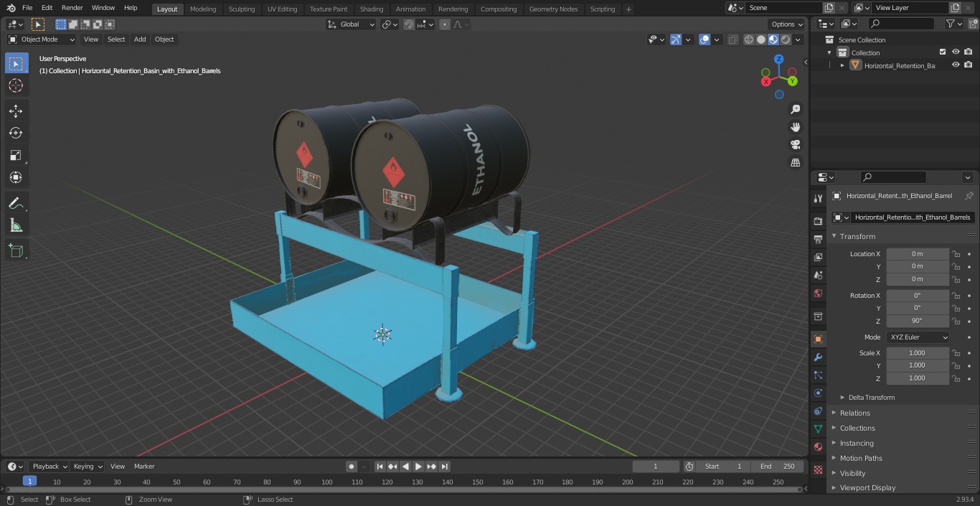The height and width of the screenshot is (506, 980).
Task: Switch to the Modeling workspace tab
Action: click(203, 9)
